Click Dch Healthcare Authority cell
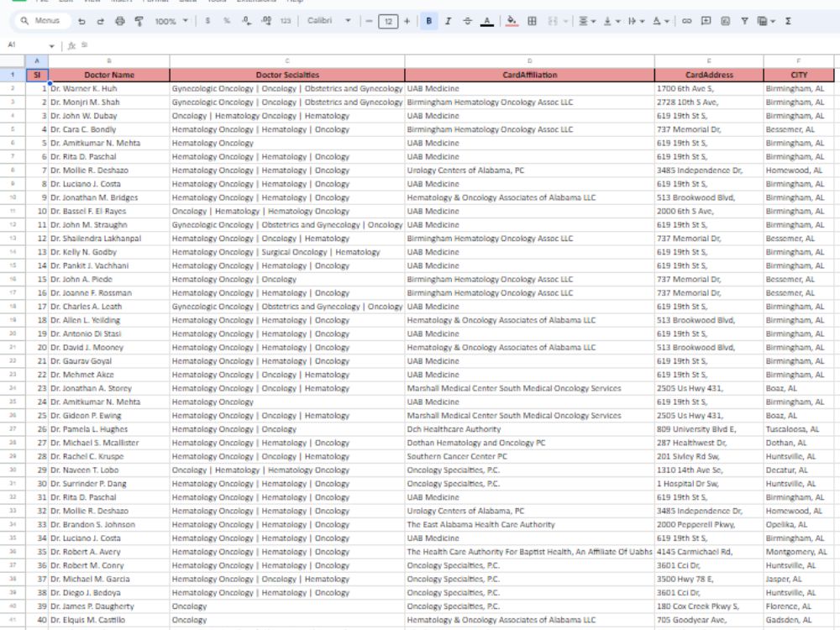840x630 pixels. (x=529, y=429)
